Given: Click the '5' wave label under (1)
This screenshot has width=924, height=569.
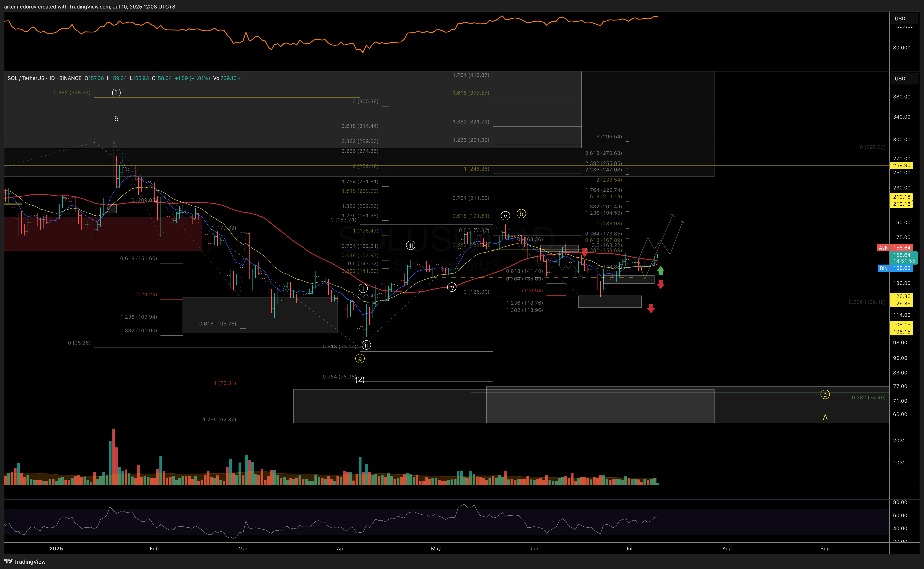Looking at the screenshot, I should coord(116,119).
